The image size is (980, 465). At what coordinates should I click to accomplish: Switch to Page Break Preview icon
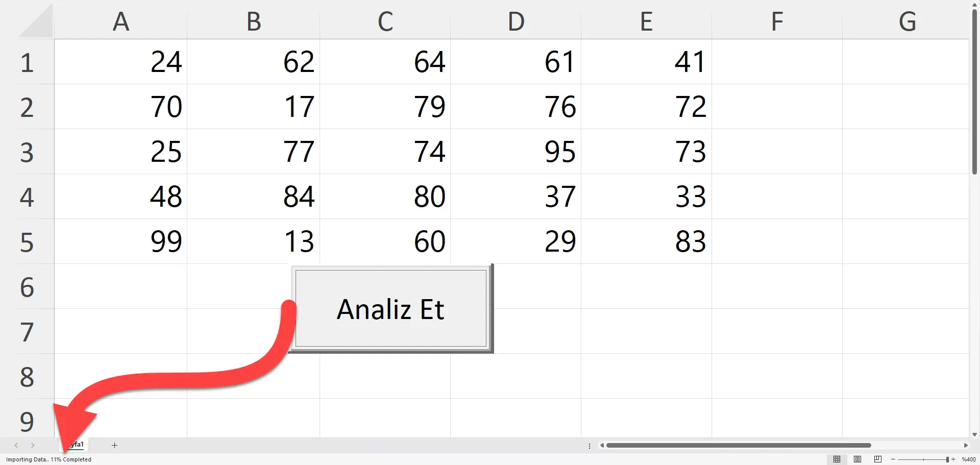click(x=878, y=459)
